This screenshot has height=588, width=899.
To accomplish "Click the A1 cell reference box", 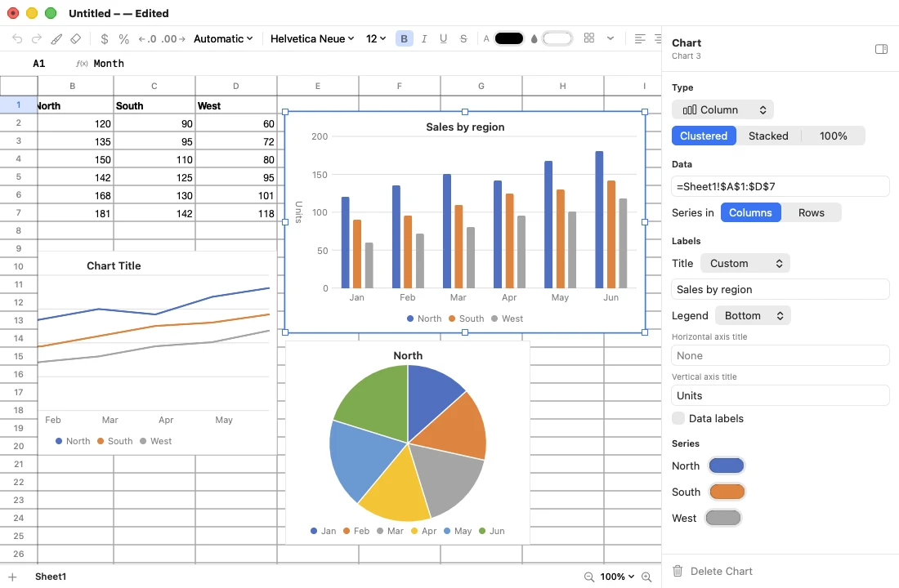I will point(39,63).
